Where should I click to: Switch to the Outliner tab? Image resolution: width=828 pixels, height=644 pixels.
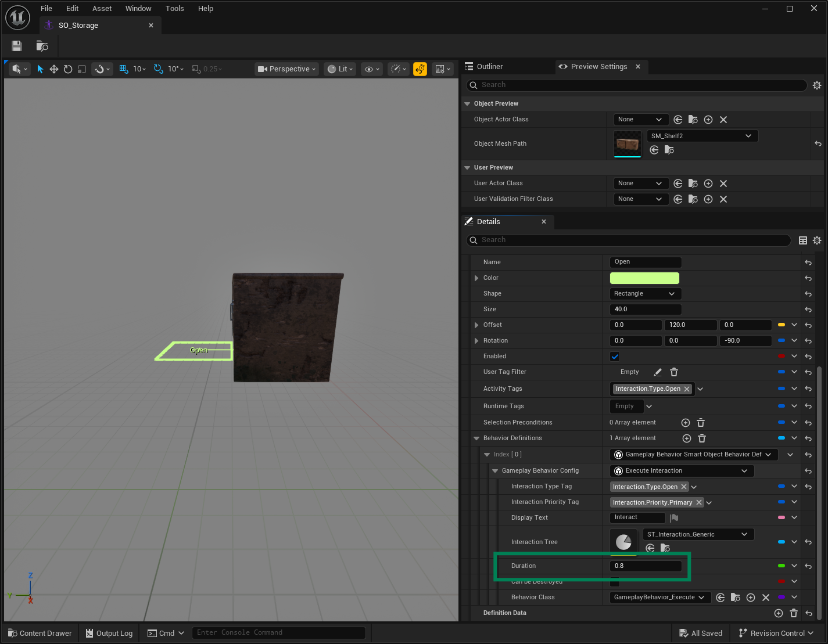tap(489, 67)
